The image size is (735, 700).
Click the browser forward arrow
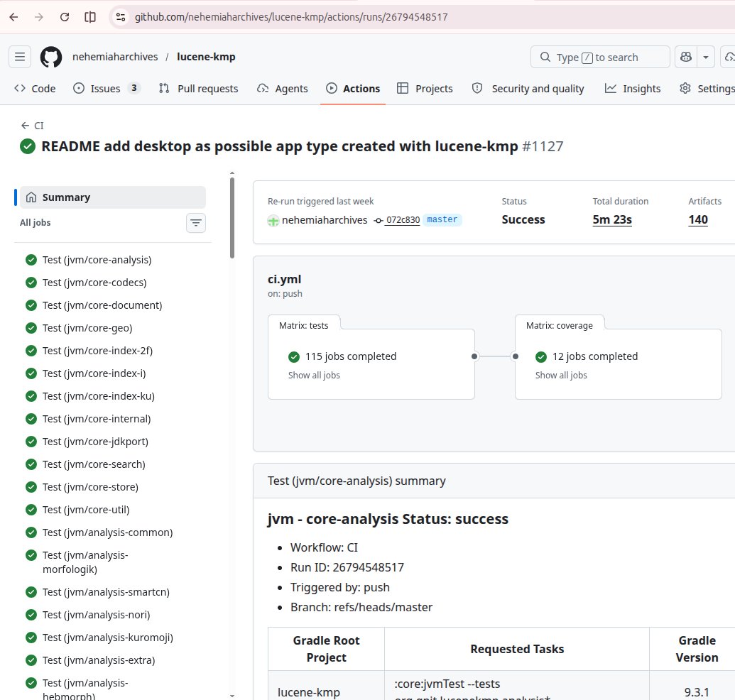tap(39, 17)
